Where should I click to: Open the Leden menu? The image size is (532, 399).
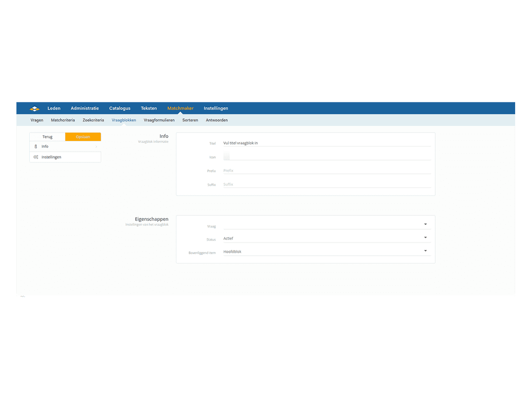(x=54, y=108)
